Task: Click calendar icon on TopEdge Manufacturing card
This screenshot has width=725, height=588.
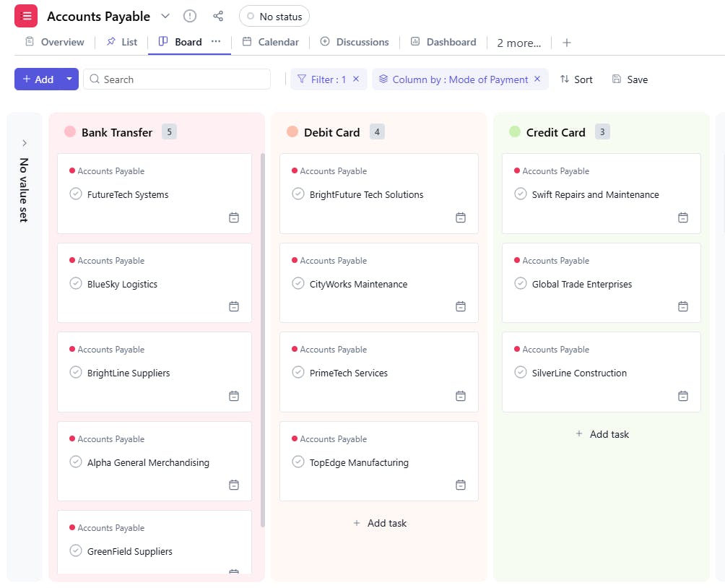Action: coord(461,485)
